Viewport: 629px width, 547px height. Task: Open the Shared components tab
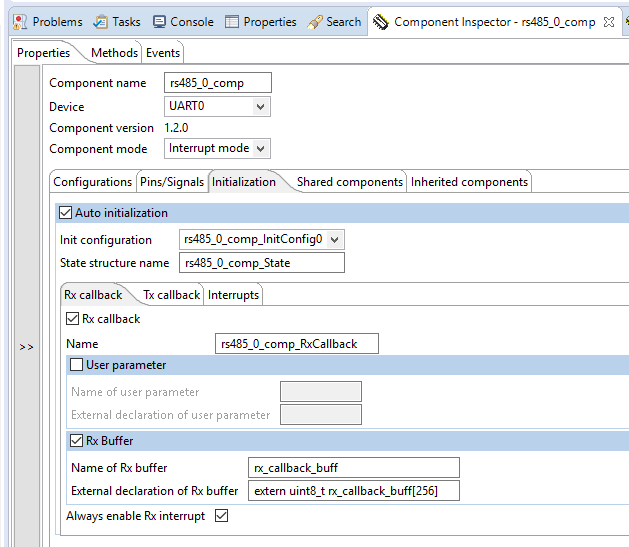point(349,182)
